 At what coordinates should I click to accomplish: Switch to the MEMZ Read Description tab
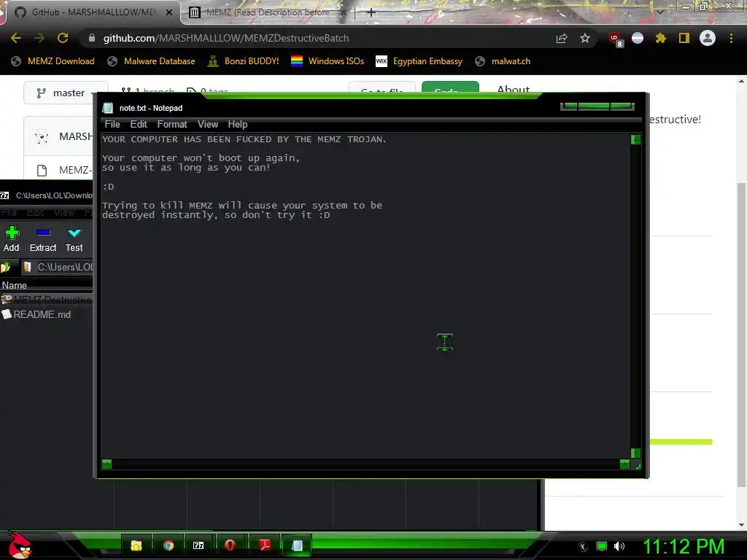(x=267, y=12)
